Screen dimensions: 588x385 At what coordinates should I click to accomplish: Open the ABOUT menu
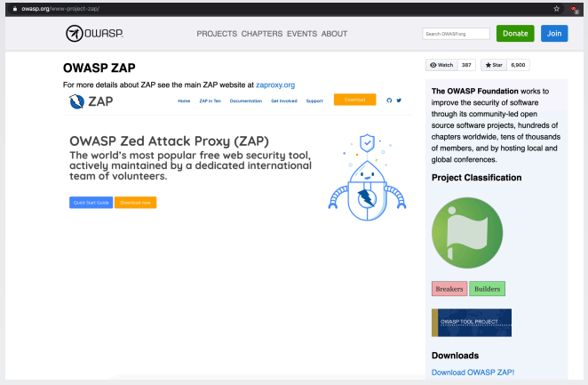pyautogui.click(x=334, y=34)
